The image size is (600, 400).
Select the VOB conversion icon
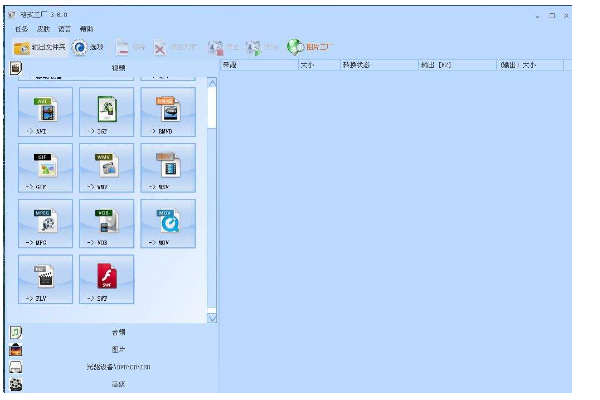[106, 223]
